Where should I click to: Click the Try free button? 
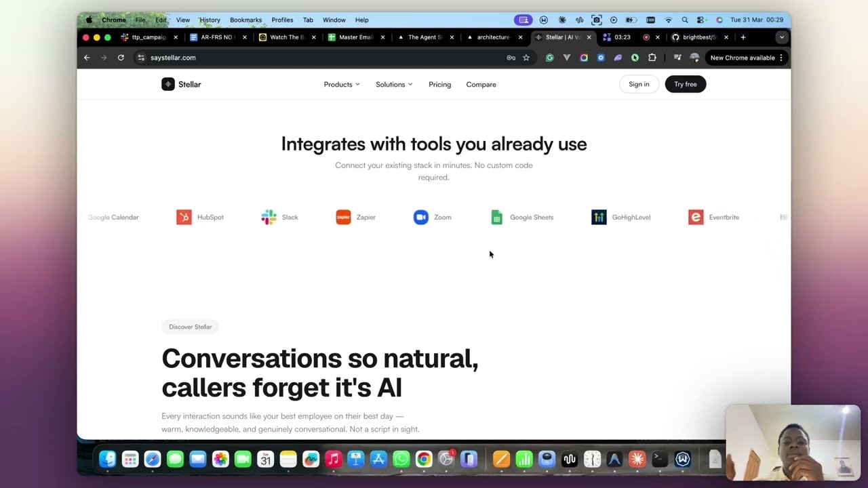686,84
